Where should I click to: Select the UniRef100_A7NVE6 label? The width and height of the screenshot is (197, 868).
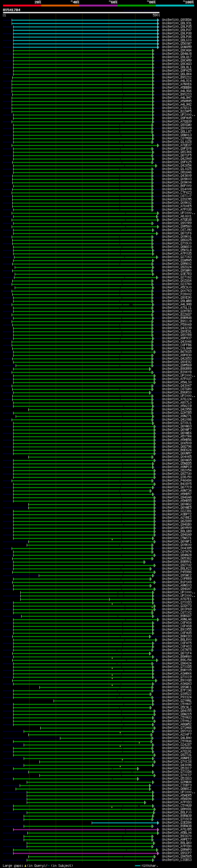coord(176,84)
